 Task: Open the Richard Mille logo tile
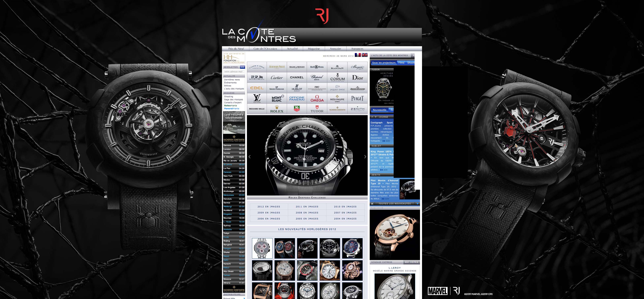257,109
